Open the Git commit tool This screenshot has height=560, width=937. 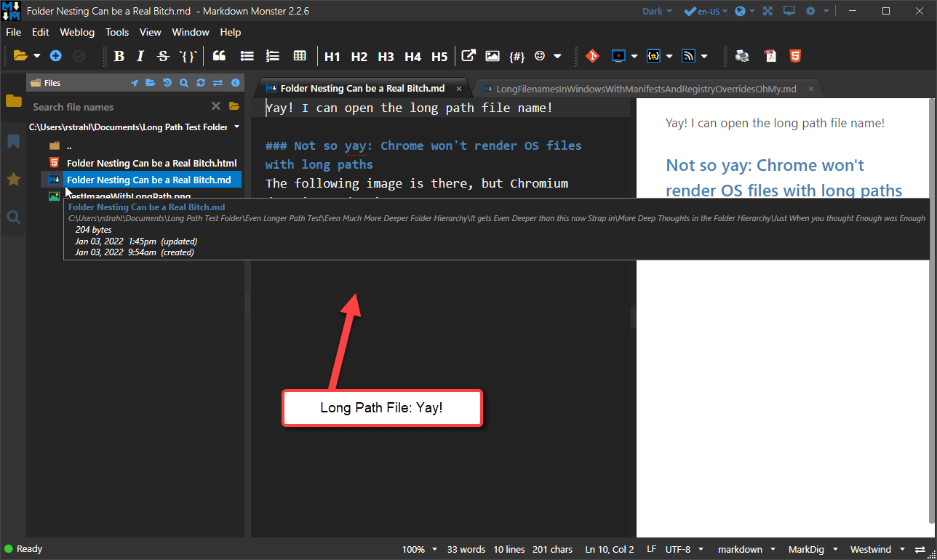coord(592,56)
